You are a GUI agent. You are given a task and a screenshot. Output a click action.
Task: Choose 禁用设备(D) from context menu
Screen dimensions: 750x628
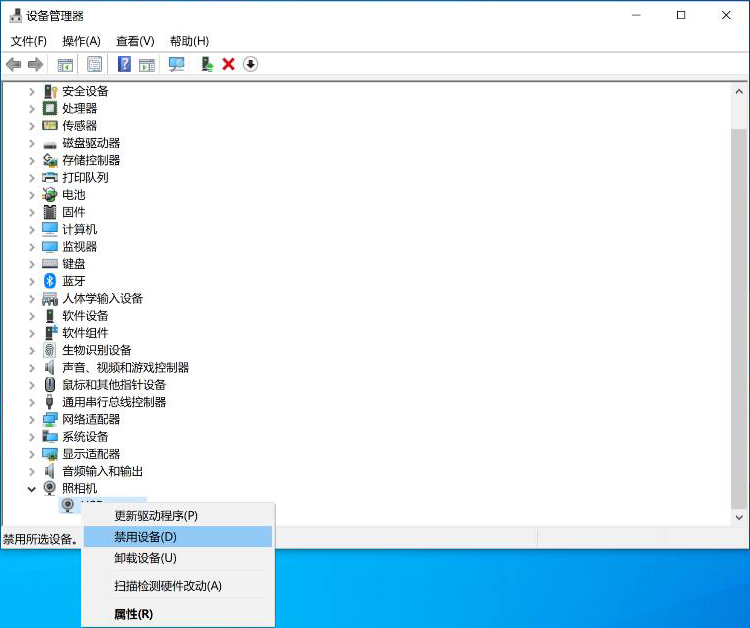[145, 537]
